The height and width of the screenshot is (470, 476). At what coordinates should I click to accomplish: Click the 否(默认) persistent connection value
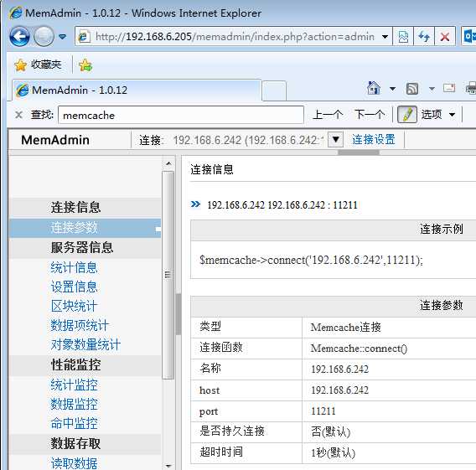click(330, 432)
